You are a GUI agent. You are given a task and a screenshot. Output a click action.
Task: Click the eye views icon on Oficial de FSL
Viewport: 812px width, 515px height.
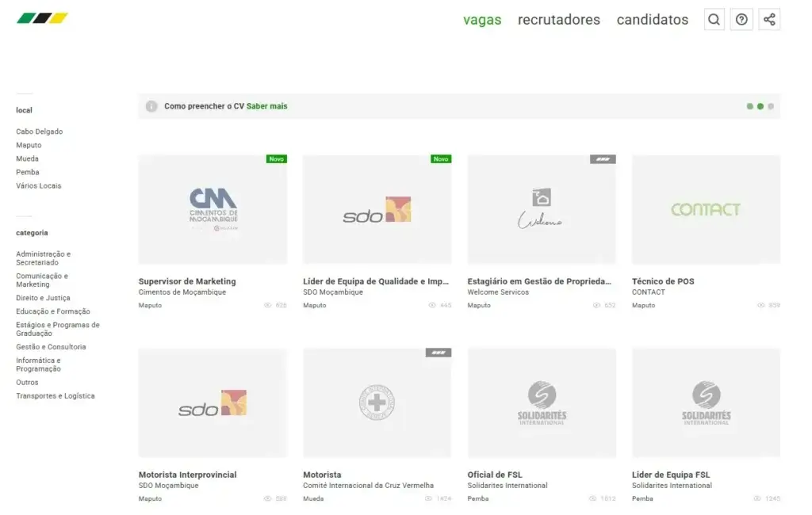click(x=592, y=499)
